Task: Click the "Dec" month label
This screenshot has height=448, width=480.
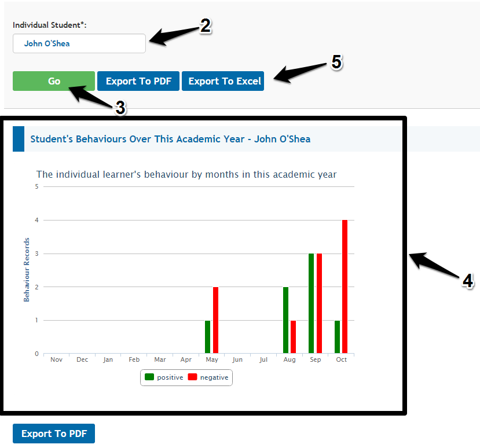Action: [x=82, y=359]
